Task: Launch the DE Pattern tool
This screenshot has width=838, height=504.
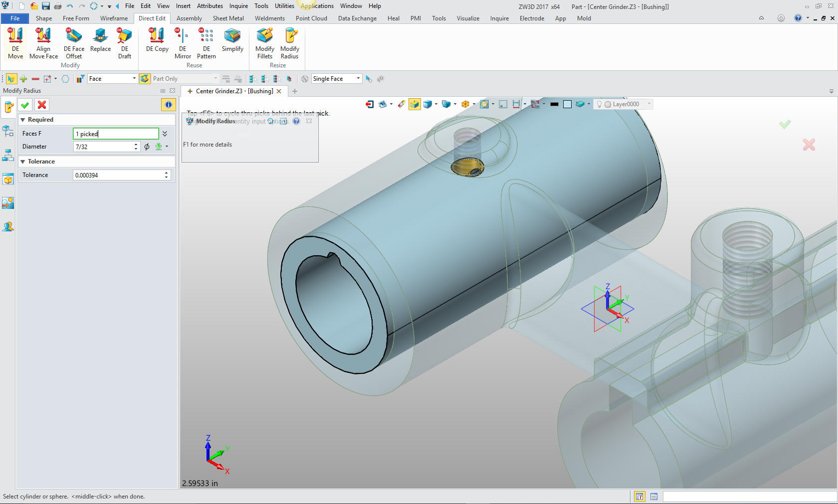Action: [207, 43]
